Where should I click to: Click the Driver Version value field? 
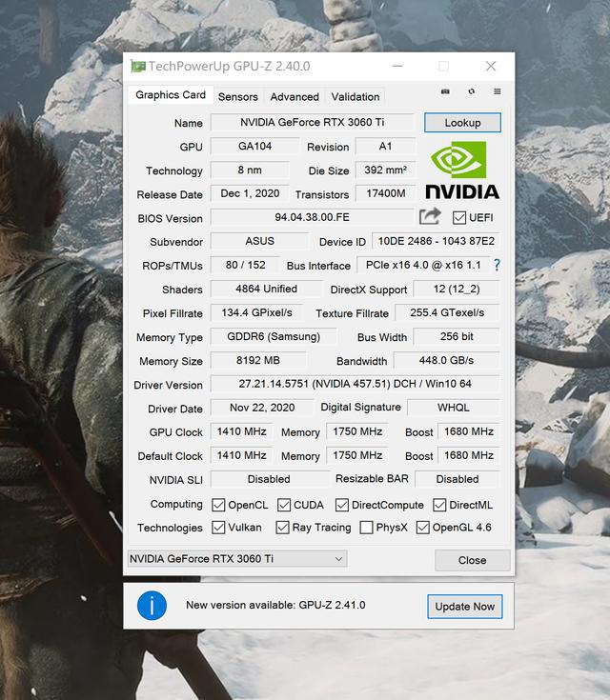[x=356, y=384]
